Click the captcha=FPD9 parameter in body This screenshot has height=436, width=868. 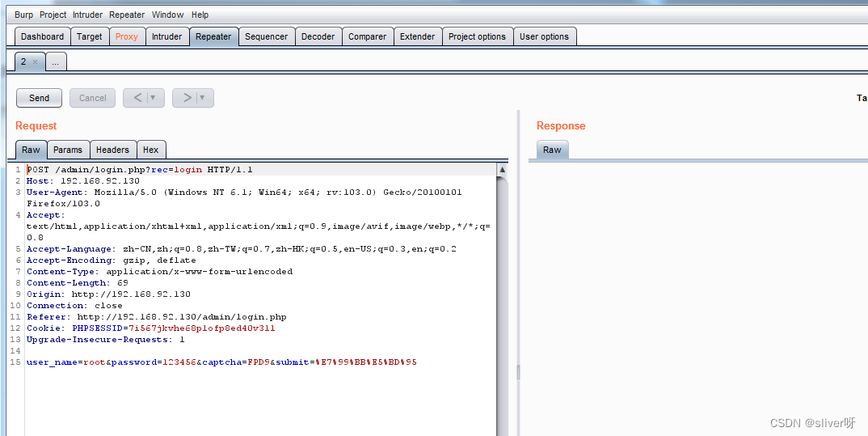coord(235,362)
